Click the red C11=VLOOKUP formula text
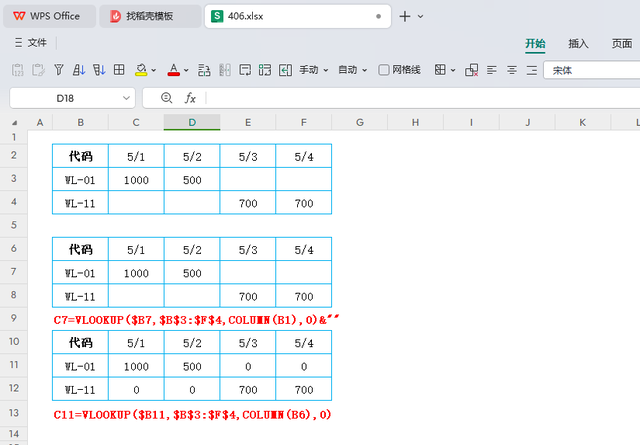Screen dimensions: 640x445 192,415
